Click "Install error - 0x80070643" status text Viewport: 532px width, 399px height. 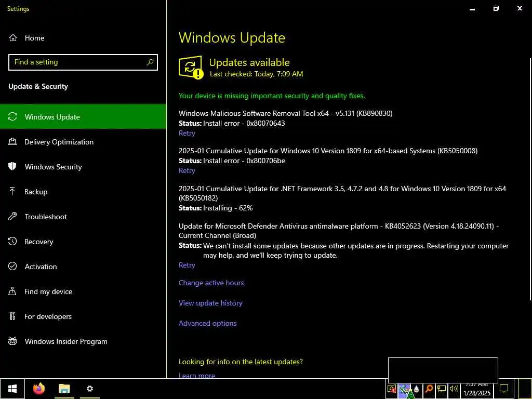244,123
